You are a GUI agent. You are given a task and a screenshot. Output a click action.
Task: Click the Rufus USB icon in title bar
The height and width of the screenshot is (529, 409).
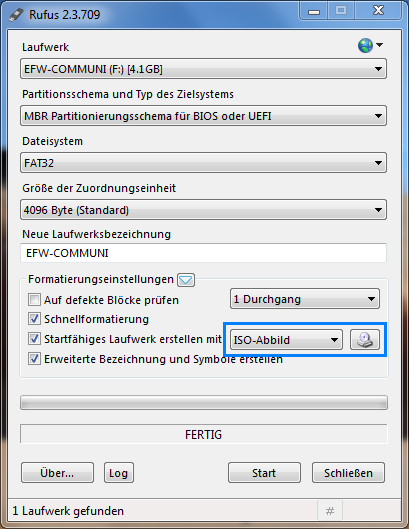16,15
